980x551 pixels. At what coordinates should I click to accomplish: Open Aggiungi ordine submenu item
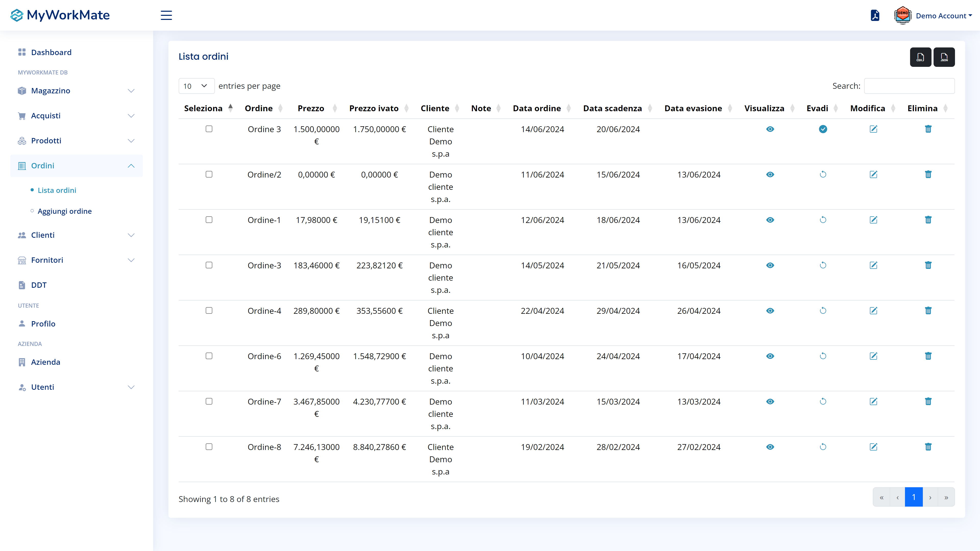[x=65, y=211]
